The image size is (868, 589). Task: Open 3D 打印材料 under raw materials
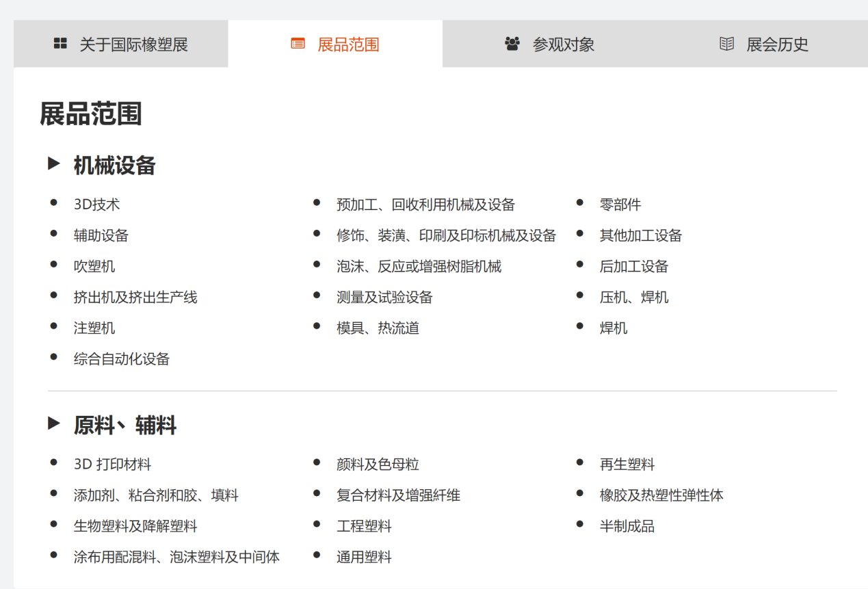point(112,464)
